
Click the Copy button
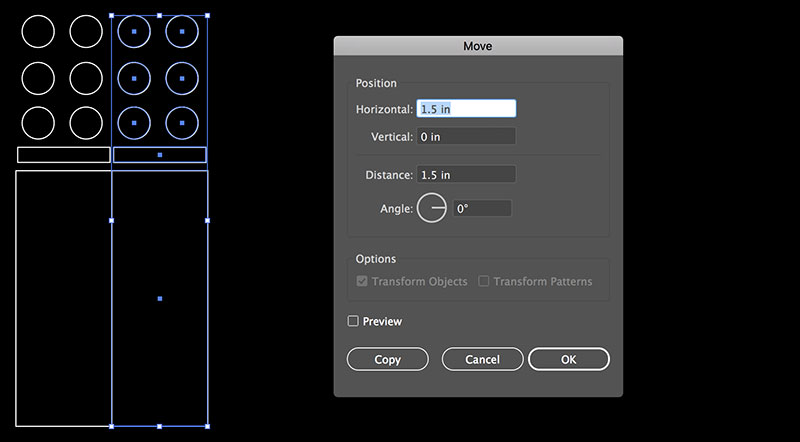[x=387, y=359]
